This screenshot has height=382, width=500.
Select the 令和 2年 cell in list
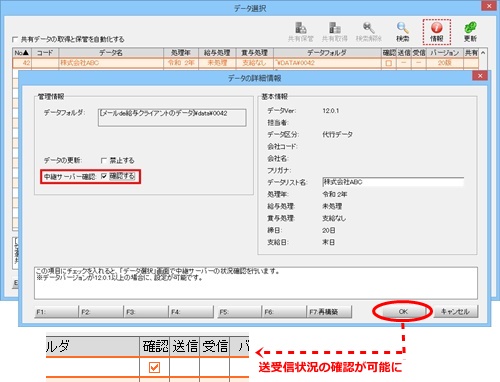pyautogui.click(x=181, y=63)
